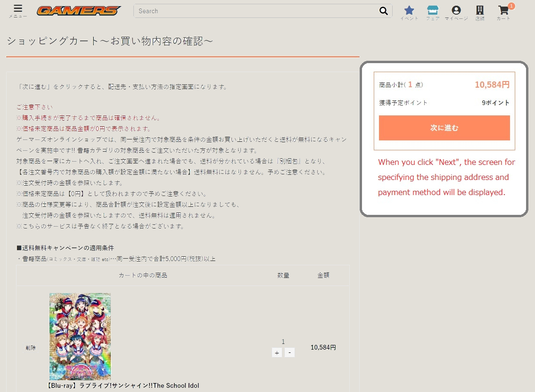Click the 数量 column header
The width and height of the screenshot is (535, 392).
283,275
